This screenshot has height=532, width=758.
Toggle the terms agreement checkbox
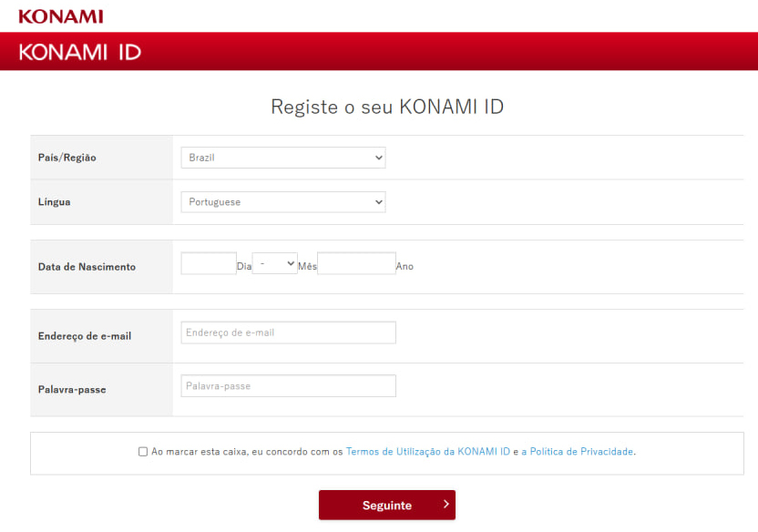[x=143, y=451]
